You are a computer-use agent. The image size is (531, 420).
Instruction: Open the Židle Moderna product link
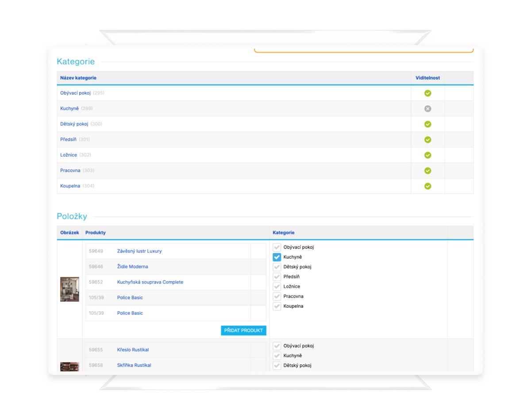click(x=132, y=267)
